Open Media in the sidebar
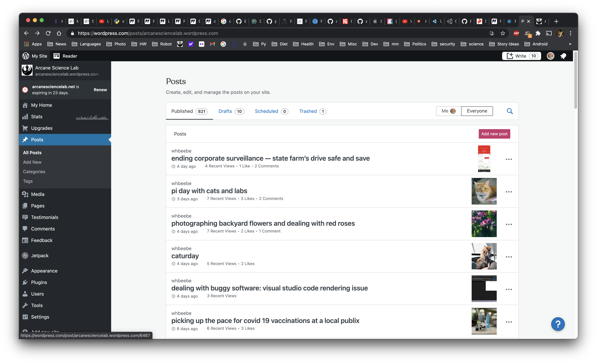597x364 pixels. point(65,194)
